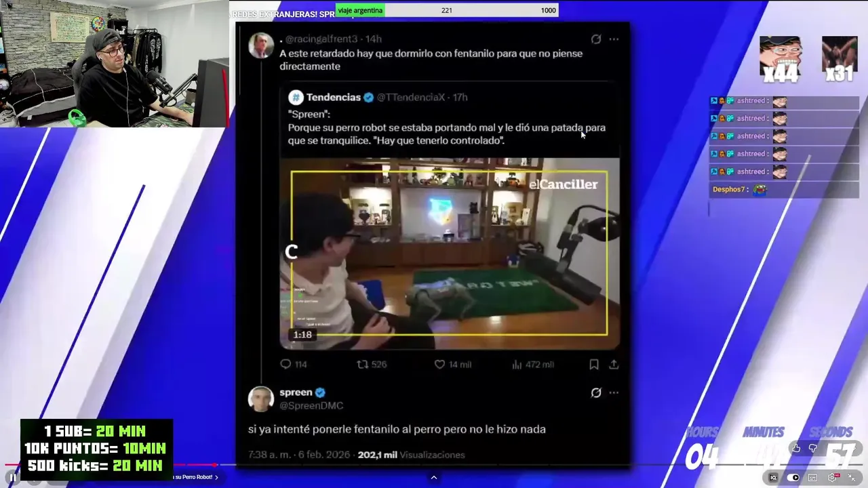
Task: Open the view stats icon 472 mil
Action: [517, 364]
